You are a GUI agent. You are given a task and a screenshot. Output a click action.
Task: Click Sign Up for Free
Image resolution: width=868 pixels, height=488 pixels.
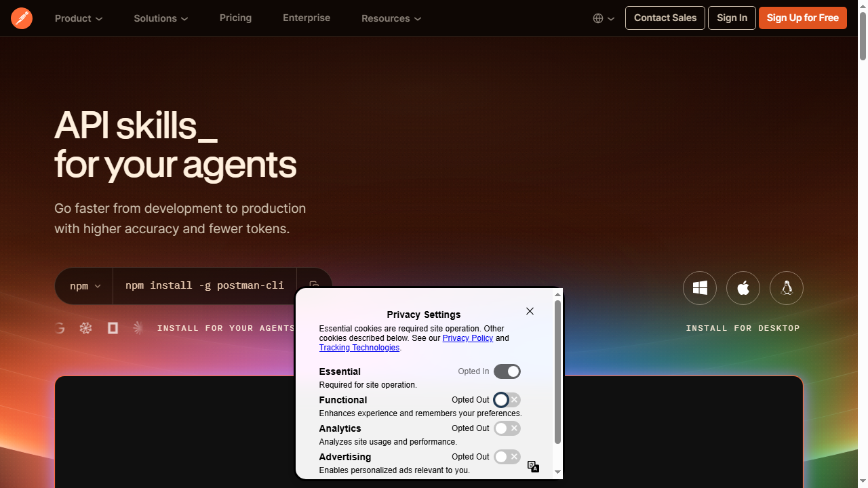click(x=803, y=18)
